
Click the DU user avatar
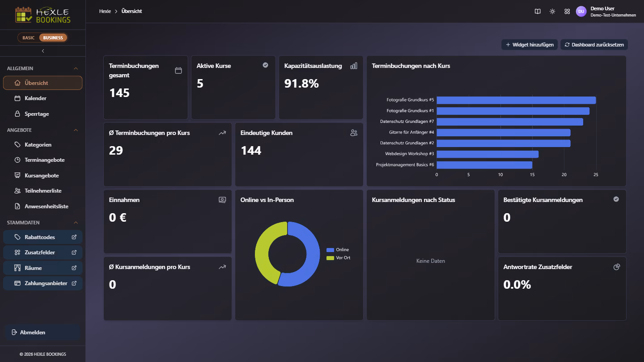(581, 12)
